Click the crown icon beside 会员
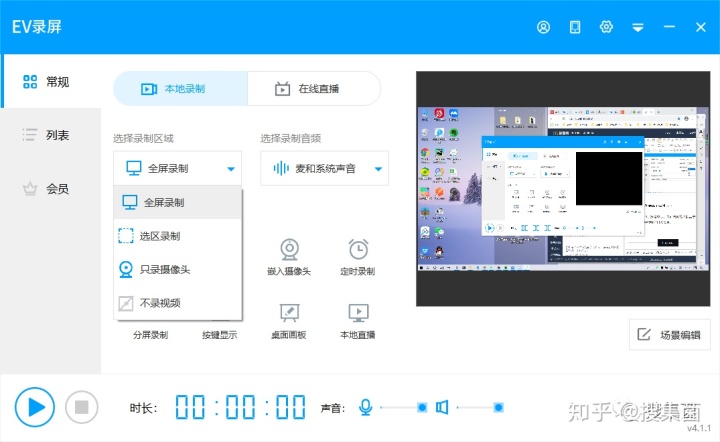Image resolution: width=720 pixels, height=442 pixels. point(30,188)
